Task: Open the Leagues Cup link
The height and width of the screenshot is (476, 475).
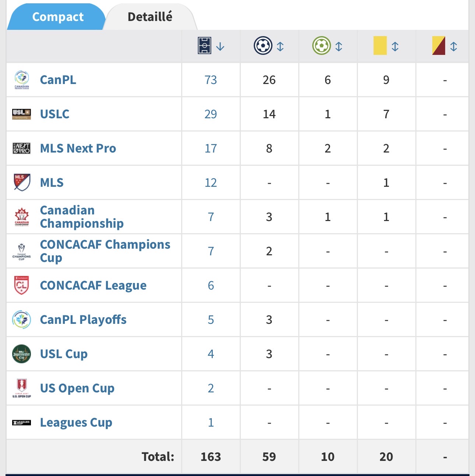Action: (x=76, y=423)
